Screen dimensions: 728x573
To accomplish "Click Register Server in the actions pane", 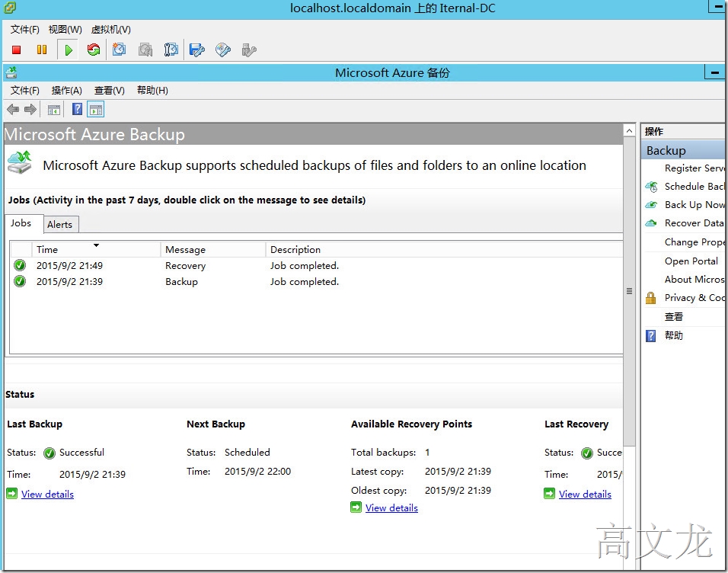I will pyautogui.click(x=694, y=168).
